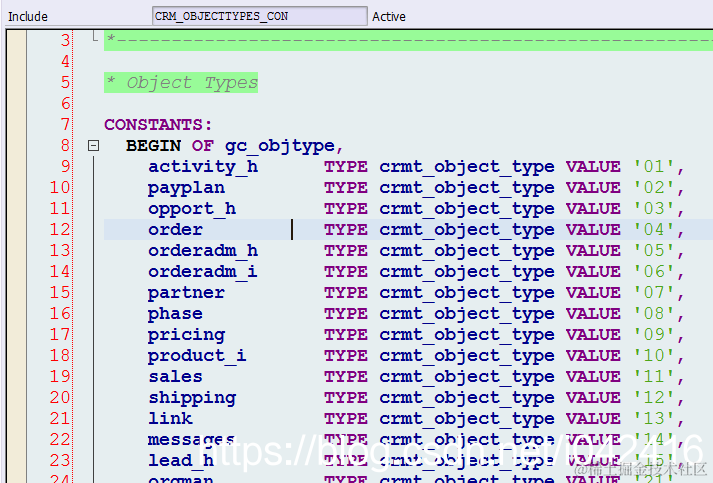The height and width of the screenshot is (483, 713).
Task: Click the opport_h constant name
Action: pos(192,209)
